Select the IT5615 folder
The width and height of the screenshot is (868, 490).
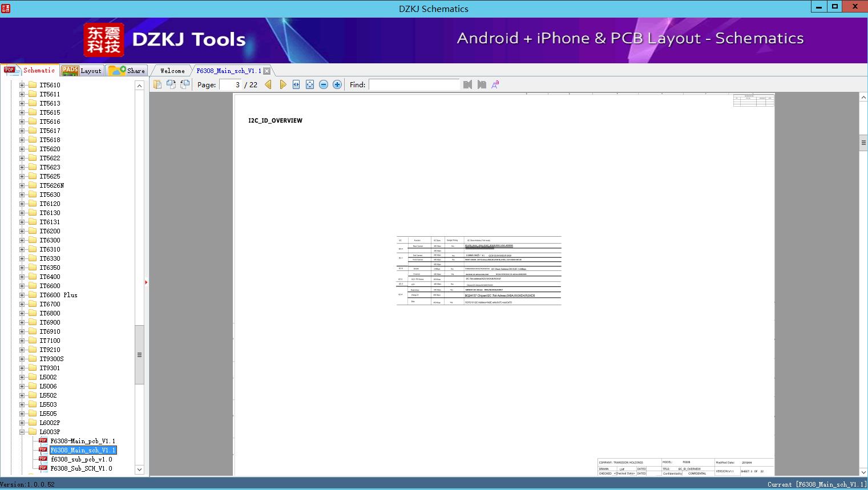(50, 112)
